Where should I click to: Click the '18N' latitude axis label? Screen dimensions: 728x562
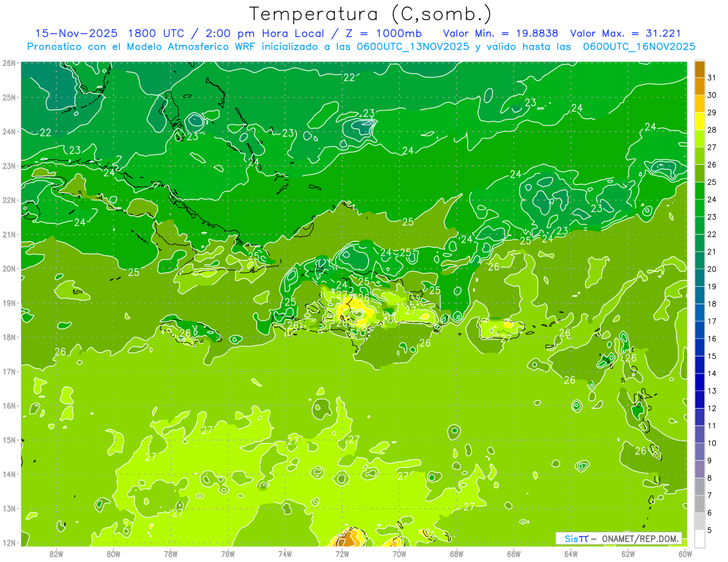pos(9,337)
